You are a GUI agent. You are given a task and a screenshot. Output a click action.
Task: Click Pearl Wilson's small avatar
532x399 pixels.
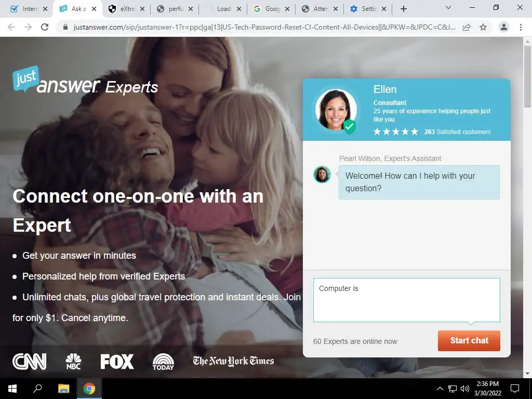pos(322,175)
